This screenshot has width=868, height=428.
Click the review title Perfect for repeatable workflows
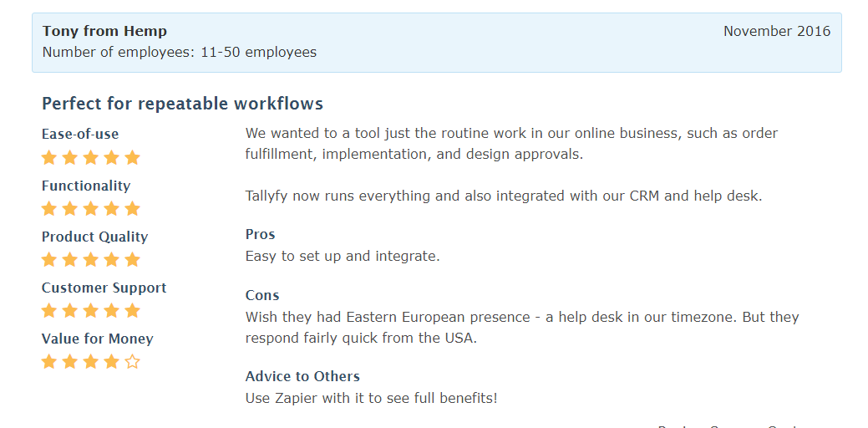[x=183, y=104]
